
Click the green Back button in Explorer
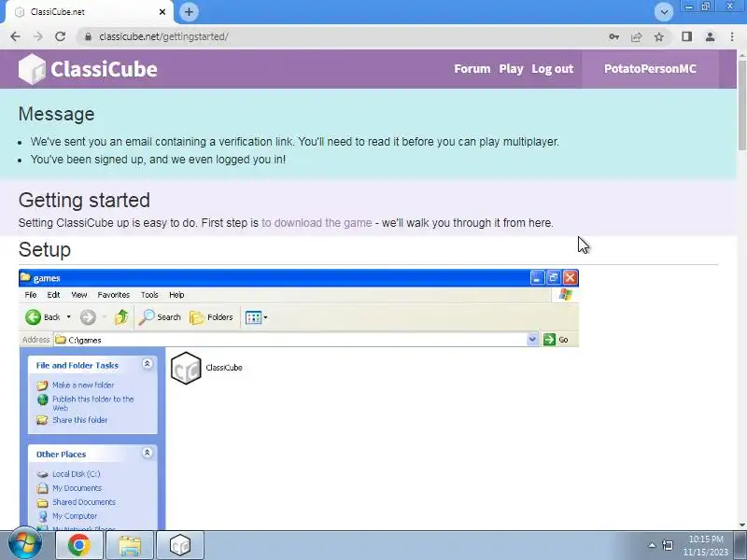(42, 317)
